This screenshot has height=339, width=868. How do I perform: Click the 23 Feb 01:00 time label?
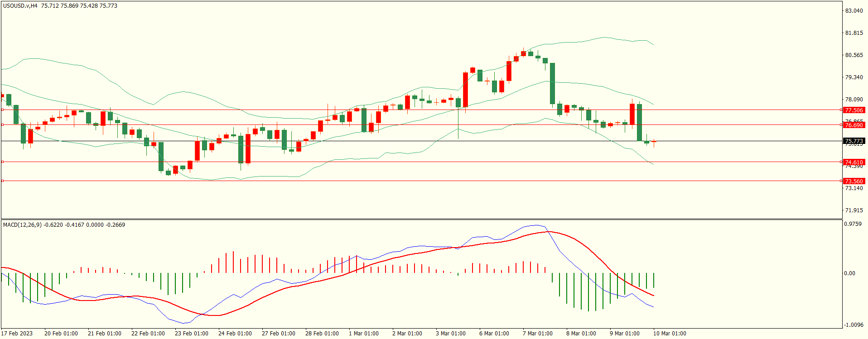192,334
